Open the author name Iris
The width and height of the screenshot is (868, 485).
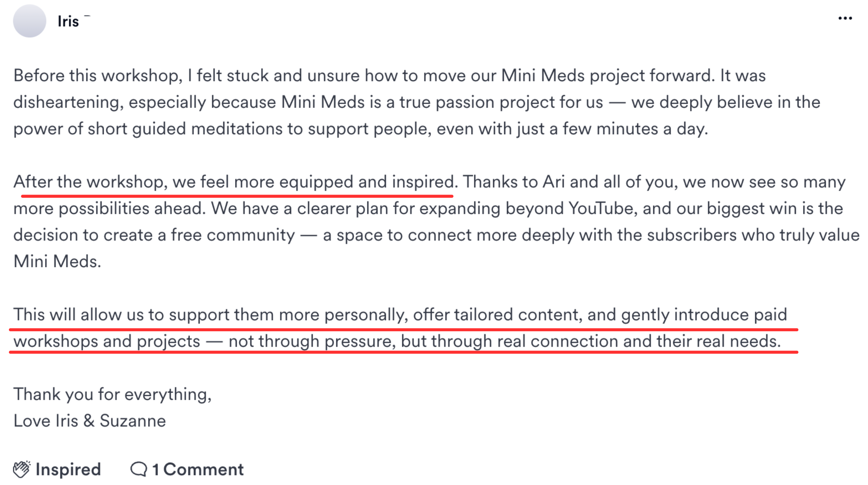coord(68,22)
